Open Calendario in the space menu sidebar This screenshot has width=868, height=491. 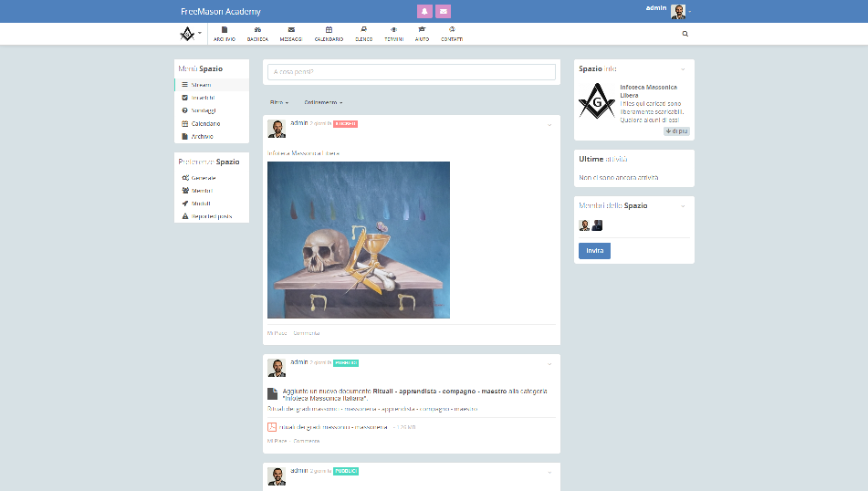coord(212,123)
